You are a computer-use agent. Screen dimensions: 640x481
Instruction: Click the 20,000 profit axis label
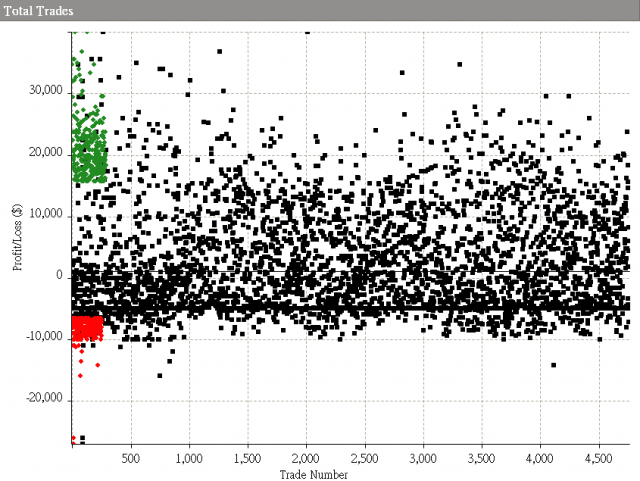pyautogui.click(x=46, y=152)
